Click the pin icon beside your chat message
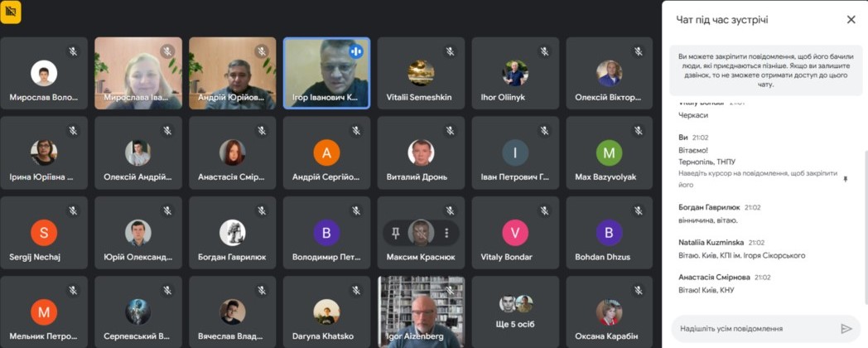 (845, 179)
